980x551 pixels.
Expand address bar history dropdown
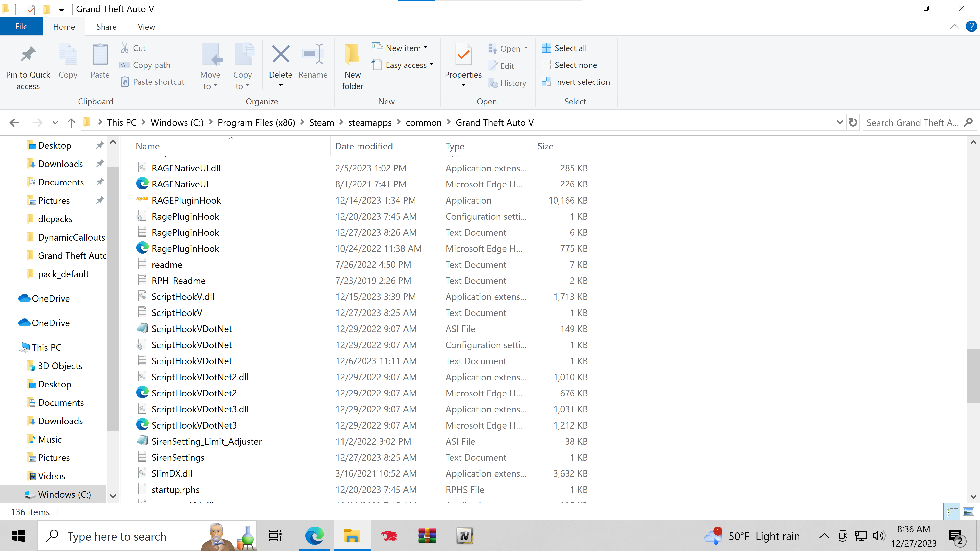(840, 122)
